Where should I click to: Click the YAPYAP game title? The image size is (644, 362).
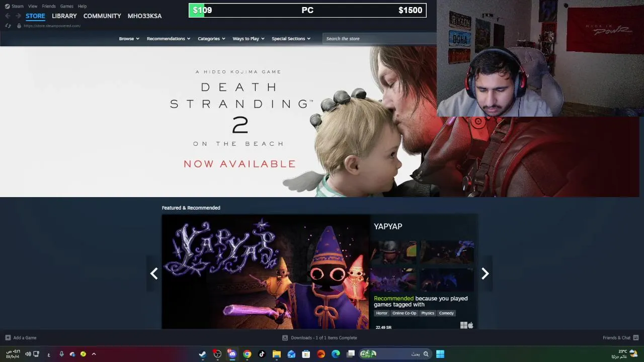(x=388, y=227)
